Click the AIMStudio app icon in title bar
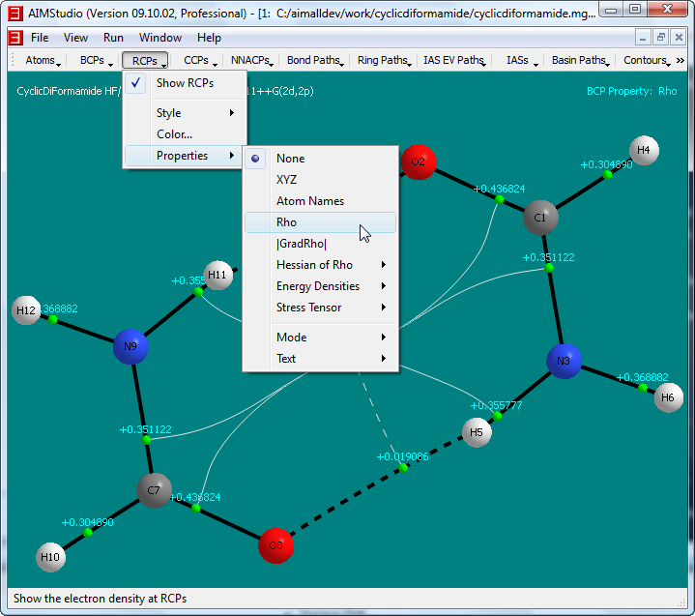695x616 pixels. pos(14,12)
